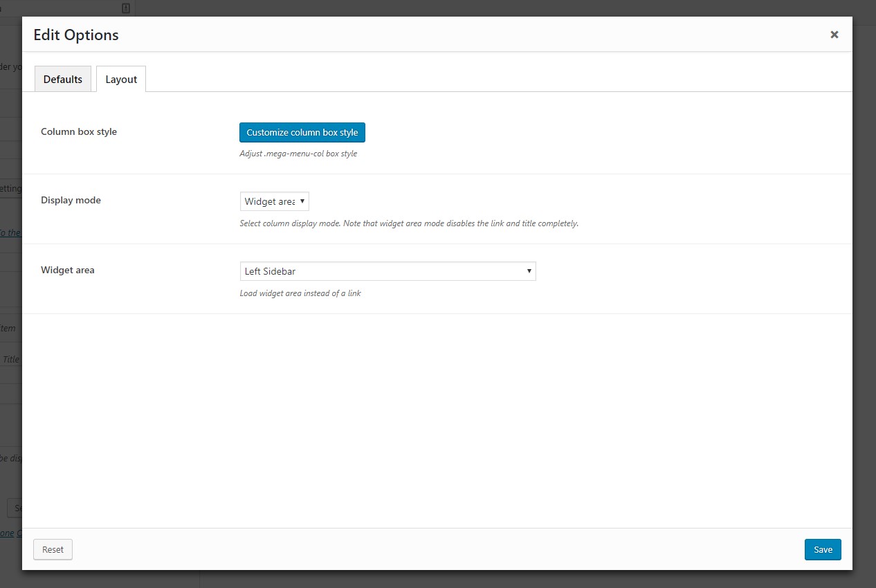Switch to the Defaults tab
The image size is (876, 588).
pos(63,79)
